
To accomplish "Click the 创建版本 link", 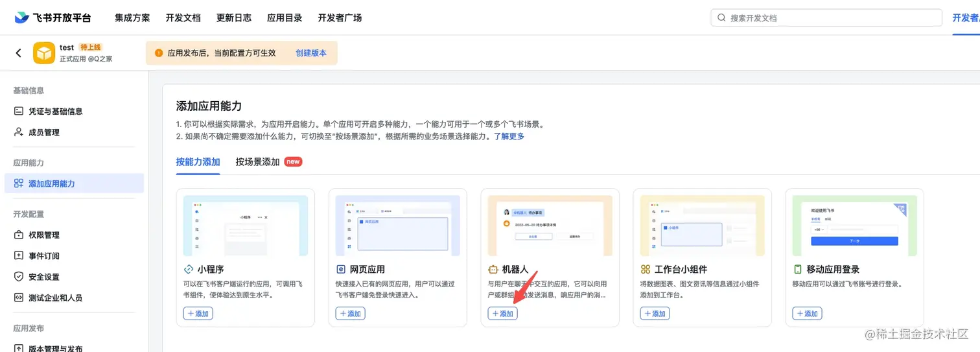I will (x=311, y=53).
